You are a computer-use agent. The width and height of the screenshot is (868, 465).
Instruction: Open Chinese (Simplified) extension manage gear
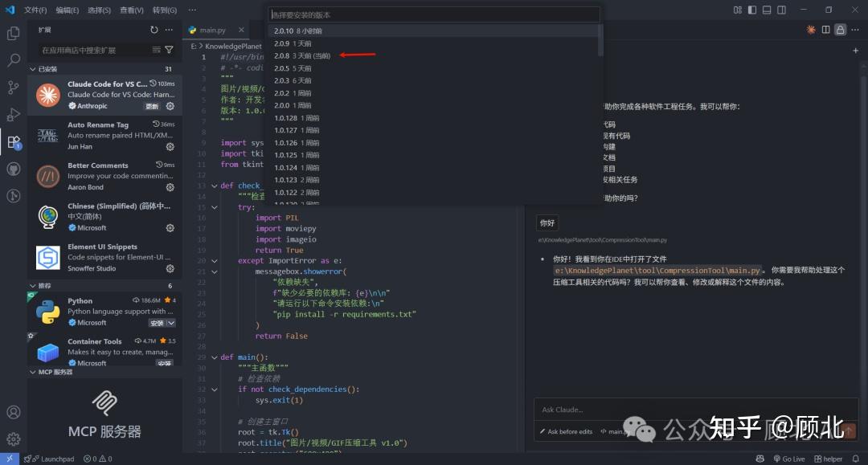(x=170, y=228)
